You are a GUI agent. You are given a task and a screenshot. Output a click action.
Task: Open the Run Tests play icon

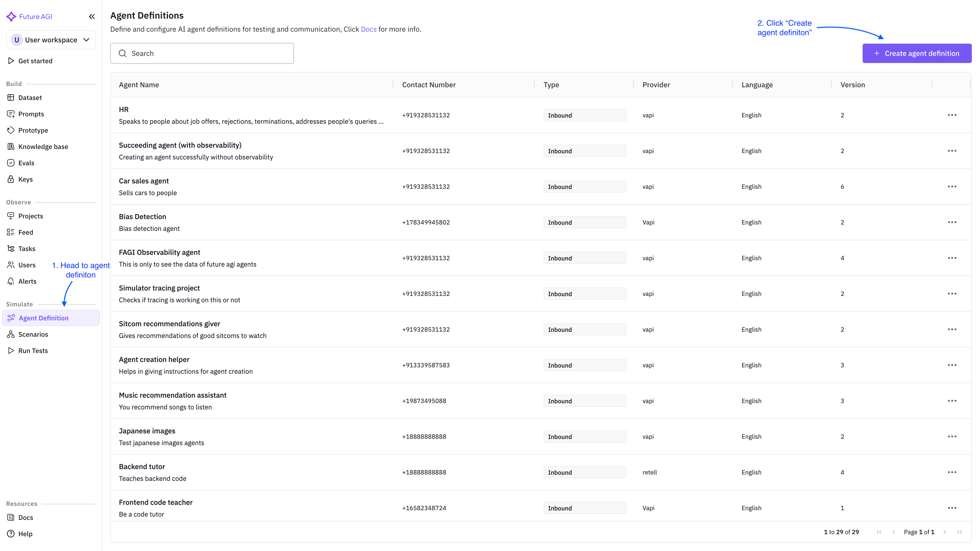(11, 350)
